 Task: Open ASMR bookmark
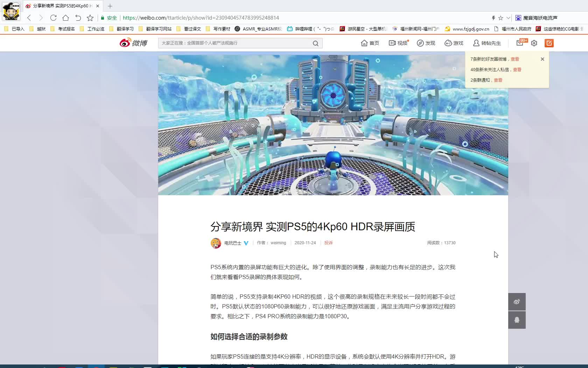[x=258, y=29]
